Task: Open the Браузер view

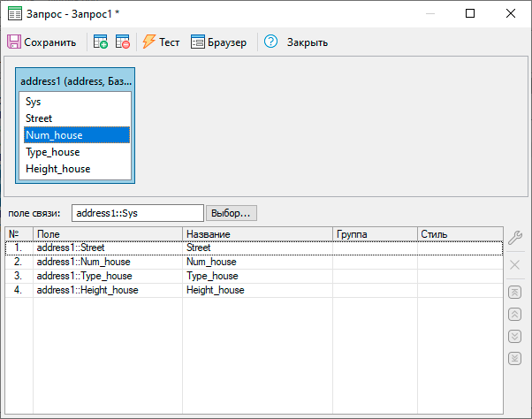Action: (x=219, y=42)
